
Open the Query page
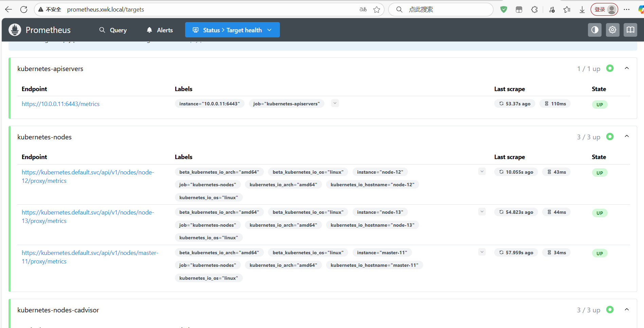(113, 30)
